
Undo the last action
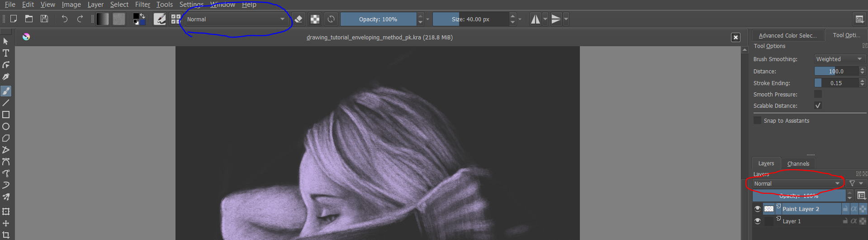pyautogui.click(x=65, y=19)
